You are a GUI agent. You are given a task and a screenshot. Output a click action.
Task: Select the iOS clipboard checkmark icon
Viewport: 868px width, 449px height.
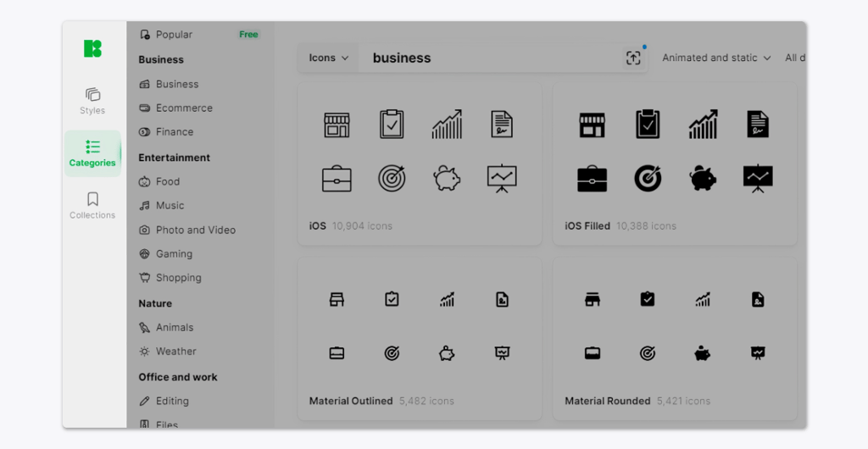coord(392,124)
